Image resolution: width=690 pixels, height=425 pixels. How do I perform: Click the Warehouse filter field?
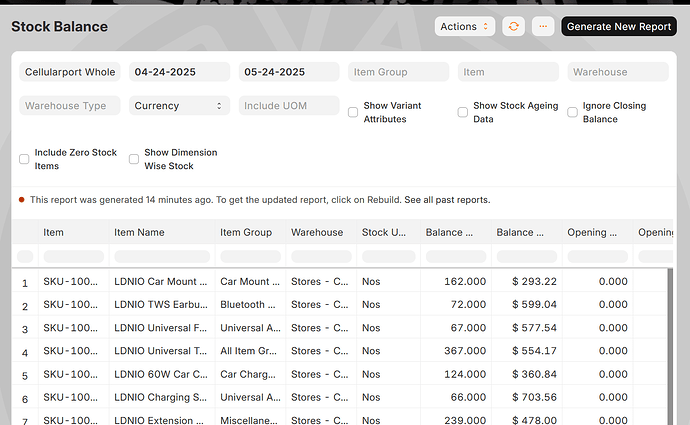(618, 72)
